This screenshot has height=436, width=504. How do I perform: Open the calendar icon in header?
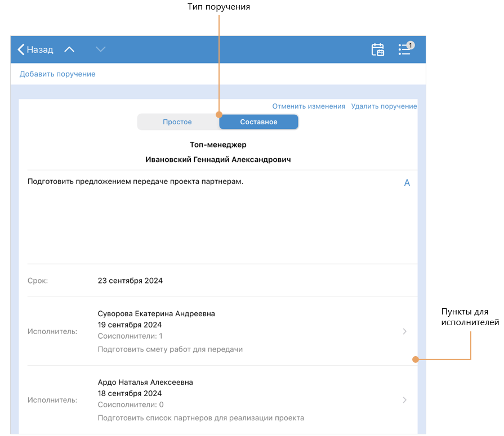pos(377,50)
